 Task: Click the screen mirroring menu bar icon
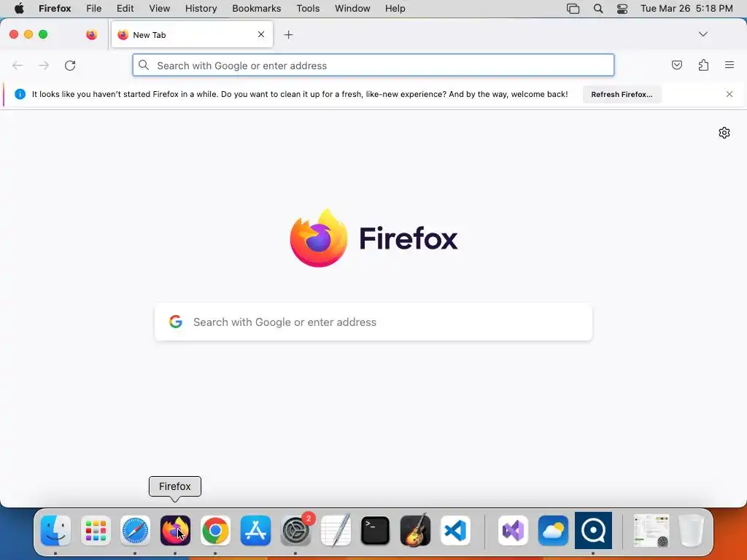coord(573,9)
